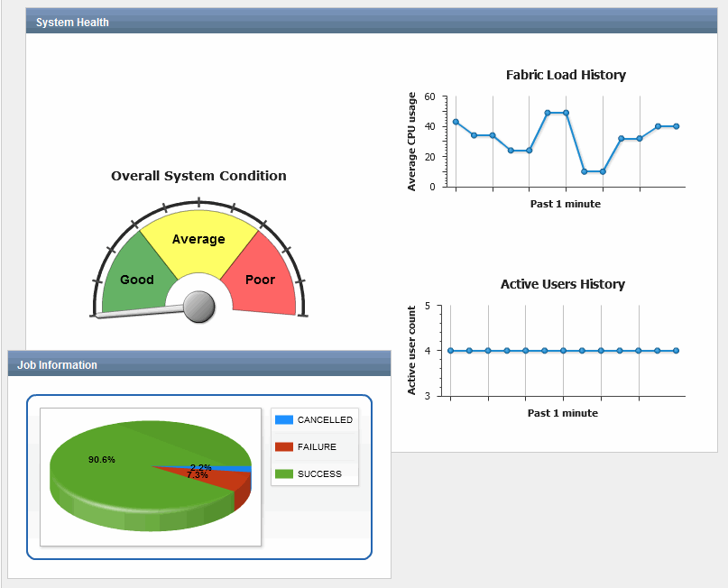728x588 pixels.
Task: Select the red FAILURE legend swatch
Action: pos(283,447)
